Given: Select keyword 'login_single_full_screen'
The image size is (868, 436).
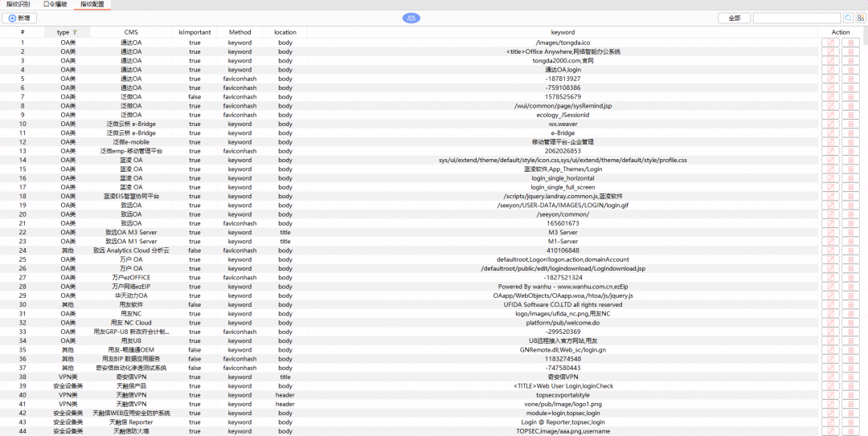Looking at the screenshot, I should pos(563,188).
